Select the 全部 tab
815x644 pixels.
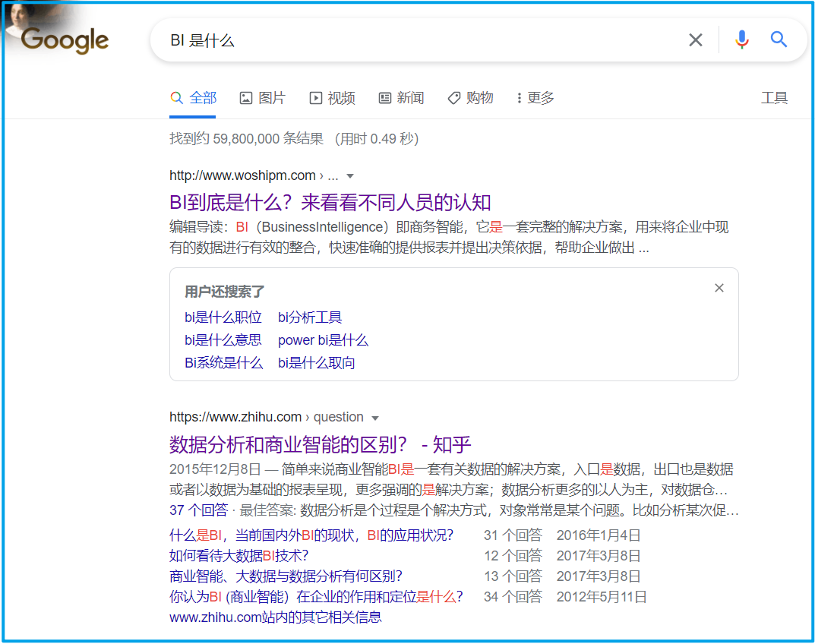coord(193,98)
